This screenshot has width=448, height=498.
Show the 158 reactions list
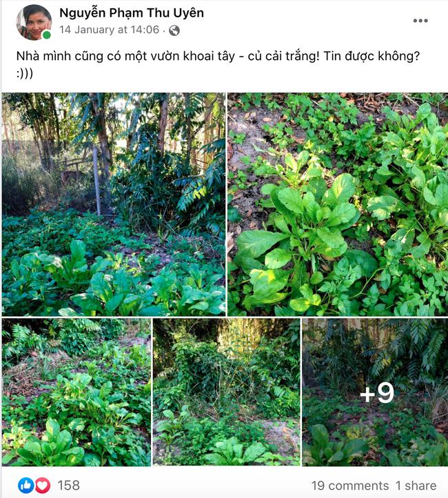click(x=68, y=486)
